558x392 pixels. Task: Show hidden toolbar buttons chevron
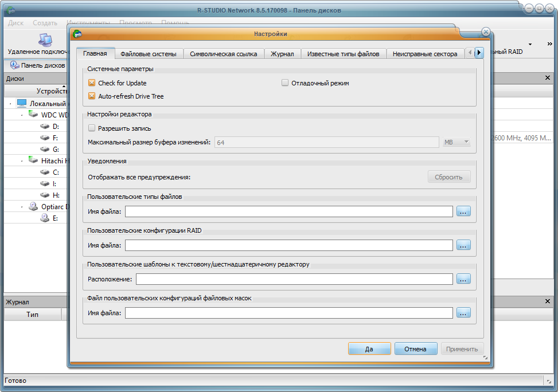click(x=550, y=44)
